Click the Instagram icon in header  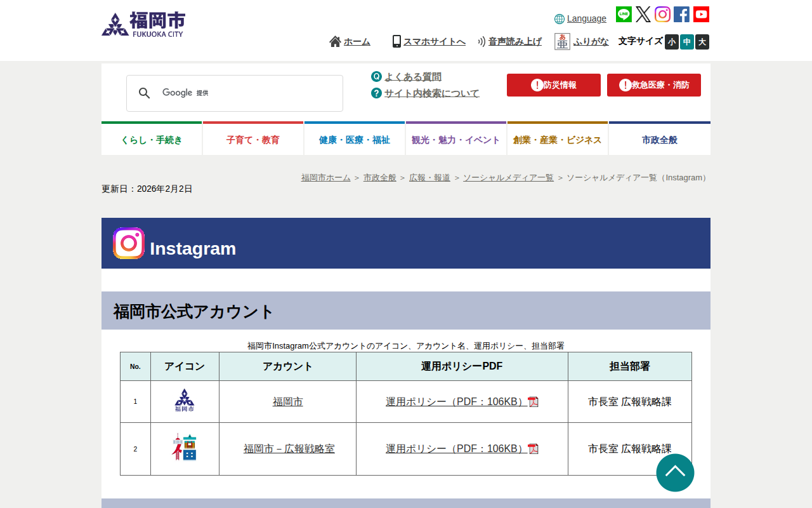click(x=662, y=15)
